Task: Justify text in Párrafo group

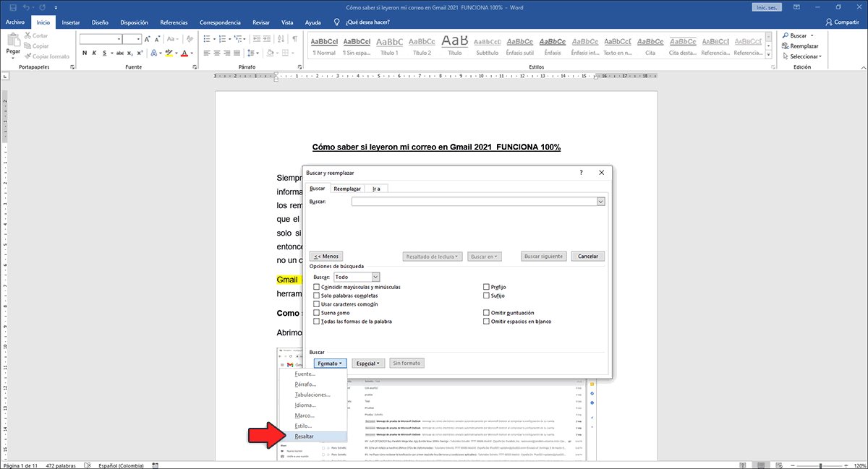Action: click(x=237, y=53)
